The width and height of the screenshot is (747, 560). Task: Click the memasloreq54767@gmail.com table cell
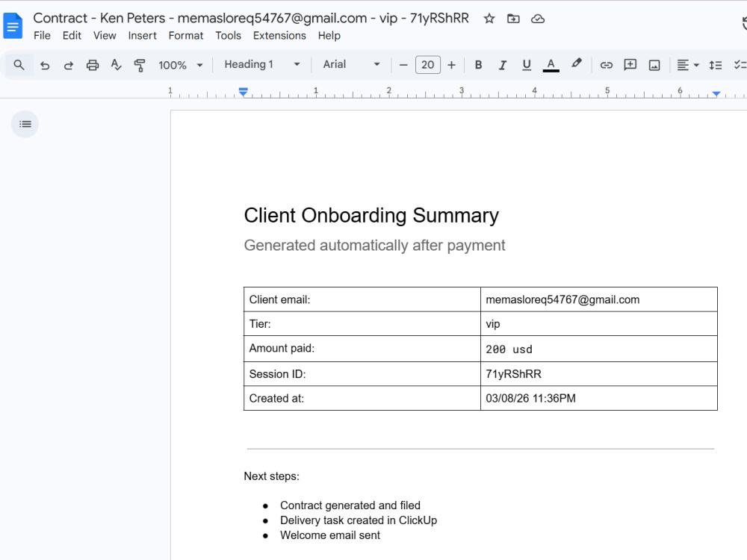pos(599,299)
